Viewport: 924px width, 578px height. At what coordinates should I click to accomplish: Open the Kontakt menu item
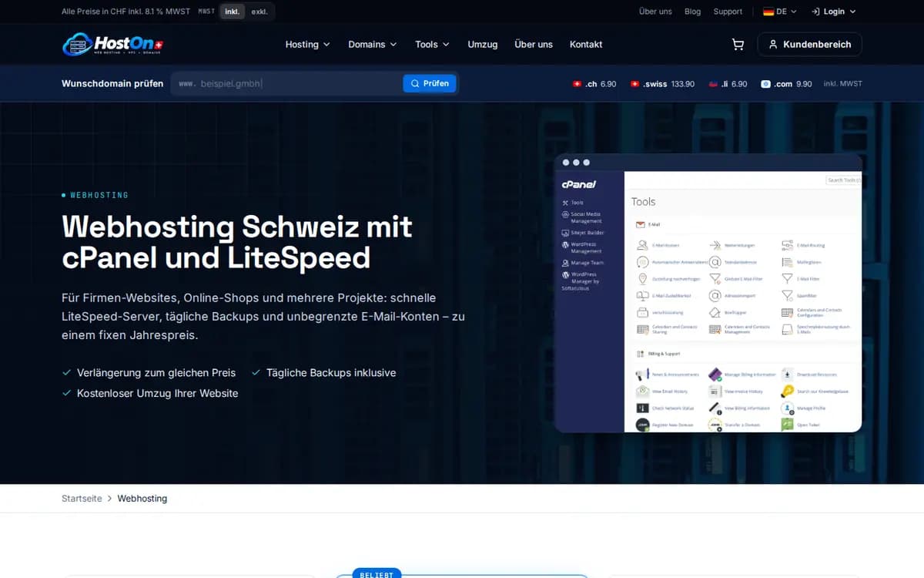[x=586, y=45]
